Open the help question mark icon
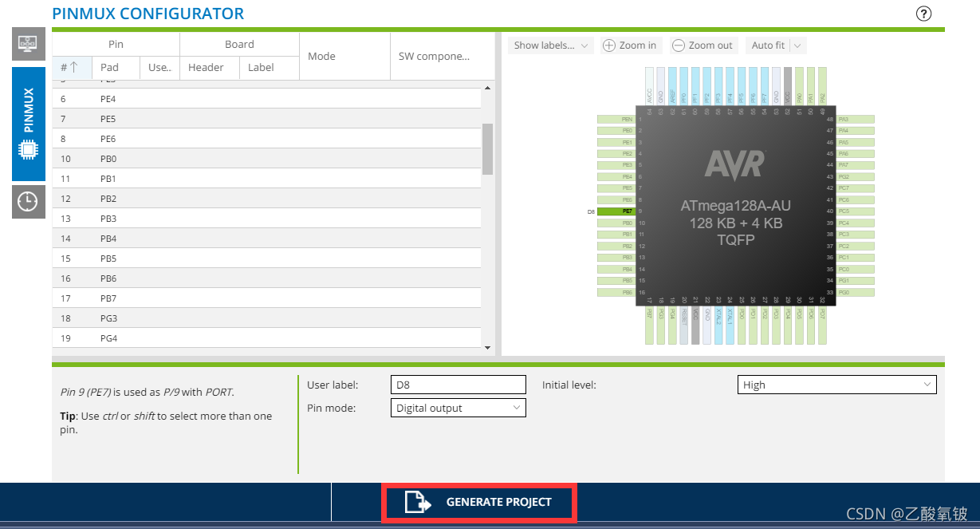 tap(924, 14)
